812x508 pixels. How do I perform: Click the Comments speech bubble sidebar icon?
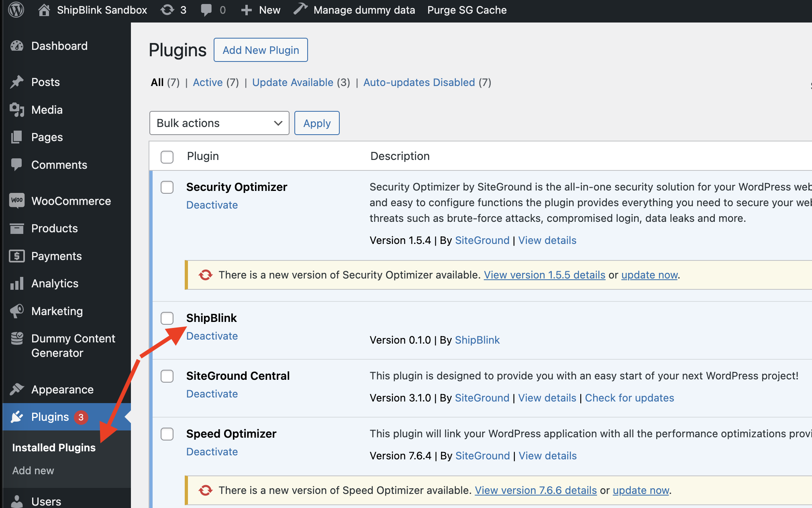point(17,165)
